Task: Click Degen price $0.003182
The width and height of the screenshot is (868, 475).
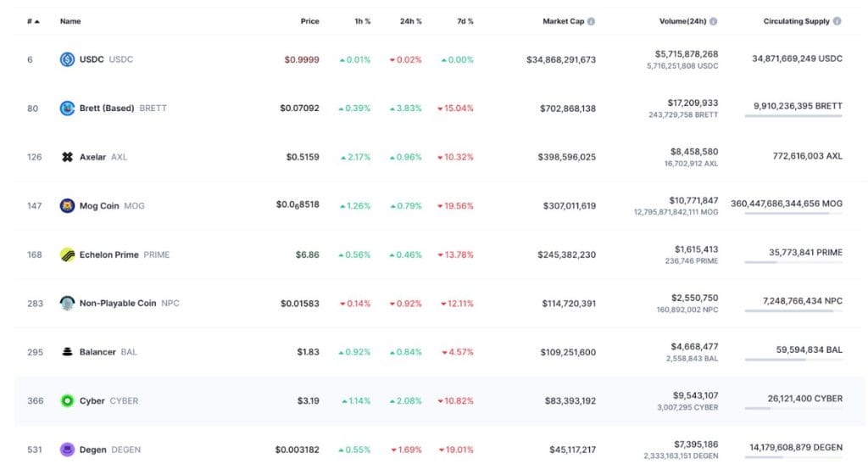Action: tap(298, 450)
